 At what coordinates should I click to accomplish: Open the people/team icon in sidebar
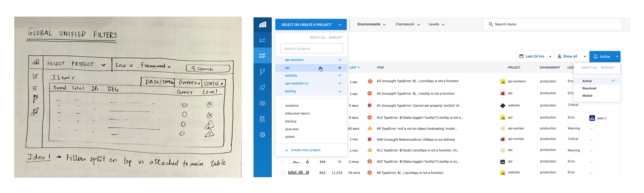pyautogui.click(x=262, y=103)
